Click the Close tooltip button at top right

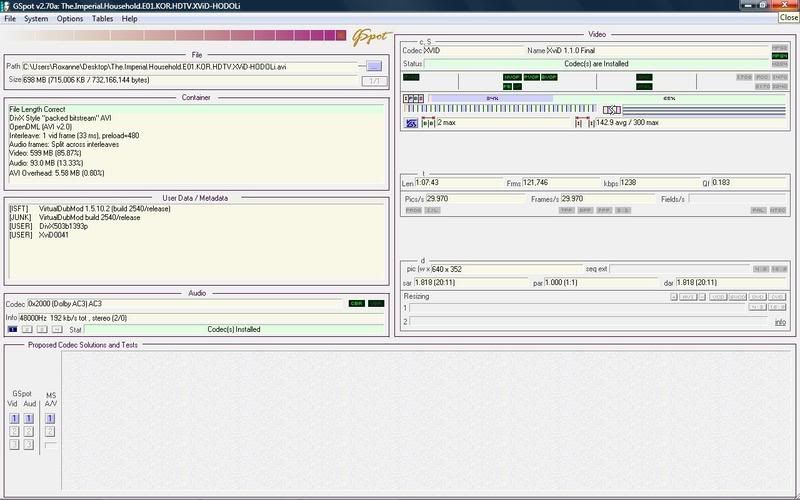[789, 17]
